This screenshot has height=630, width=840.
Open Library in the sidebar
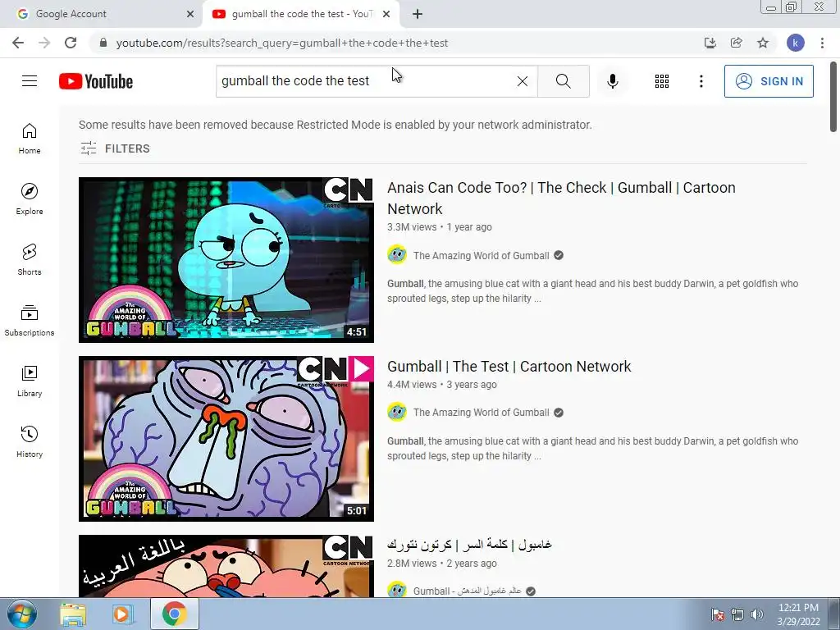click(30, 381)
